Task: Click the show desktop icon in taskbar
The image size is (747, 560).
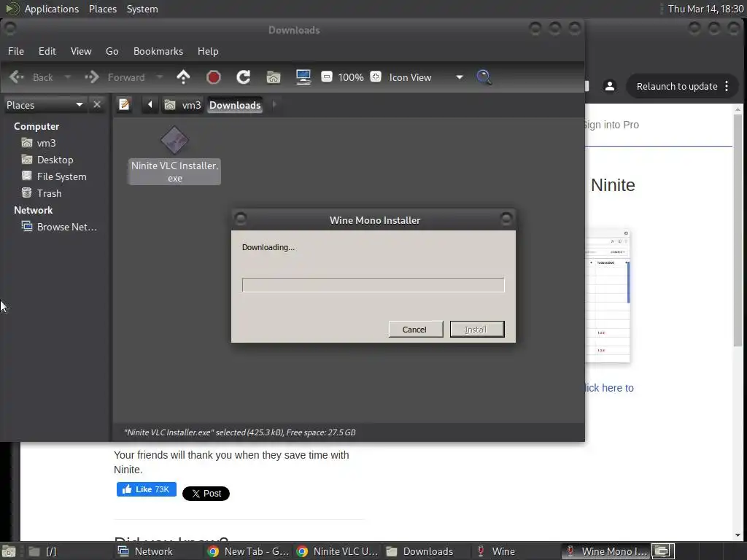Action: [x=9, y=551]
